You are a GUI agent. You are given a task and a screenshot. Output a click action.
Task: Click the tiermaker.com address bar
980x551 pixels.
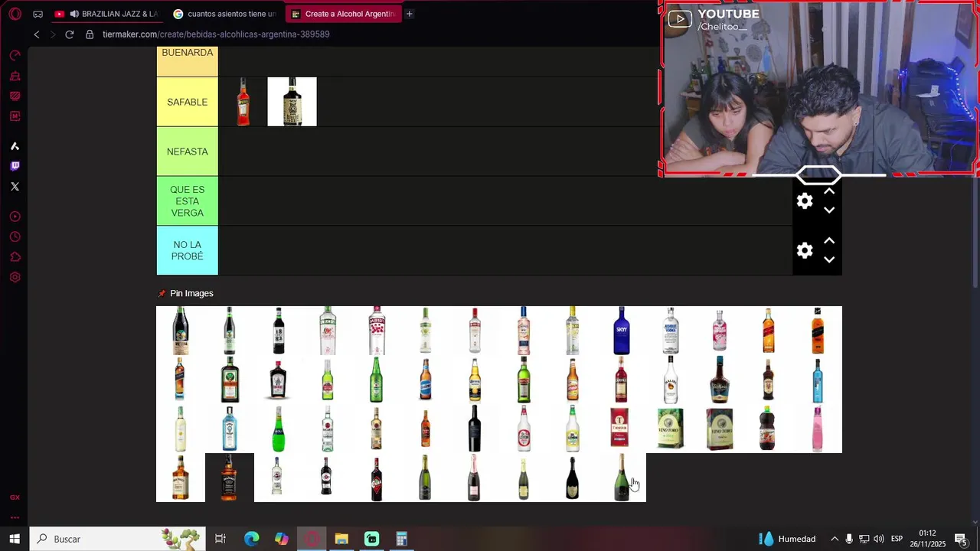(216, 34)
